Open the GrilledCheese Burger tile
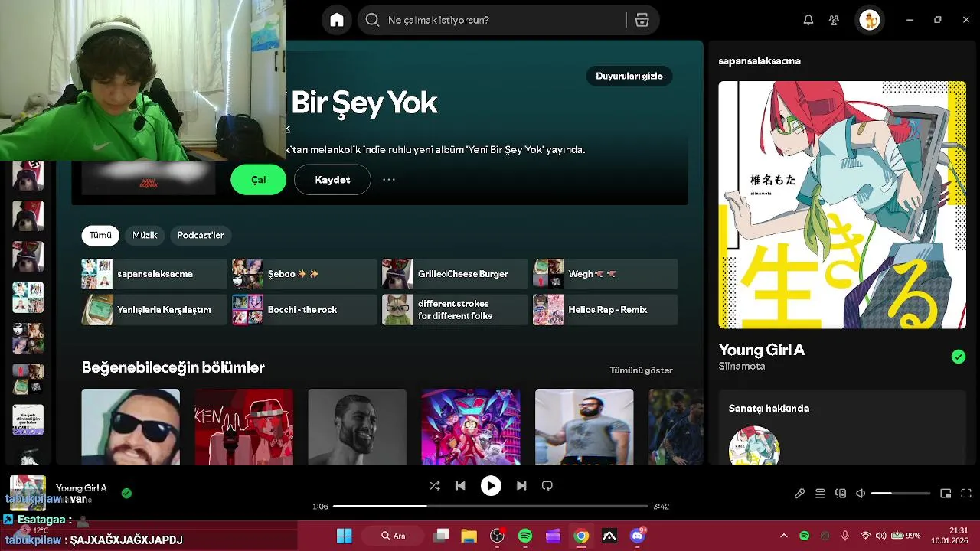 455,274
